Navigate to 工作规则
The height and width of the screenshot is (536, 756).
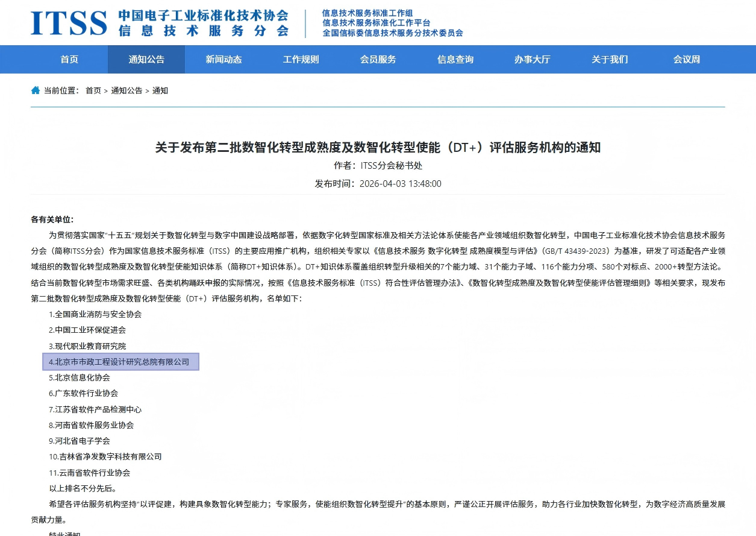301,59
